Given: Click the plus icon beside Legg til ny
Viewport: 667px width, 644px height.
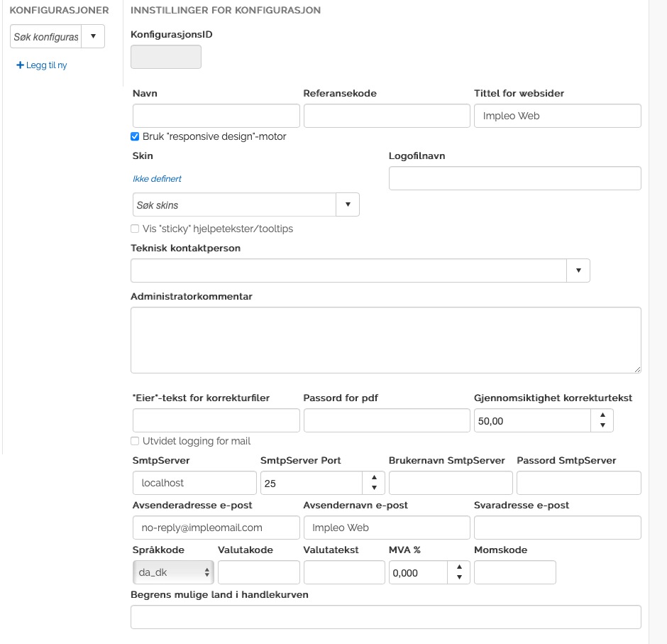Looking at the screenshot, I should 20,65.
